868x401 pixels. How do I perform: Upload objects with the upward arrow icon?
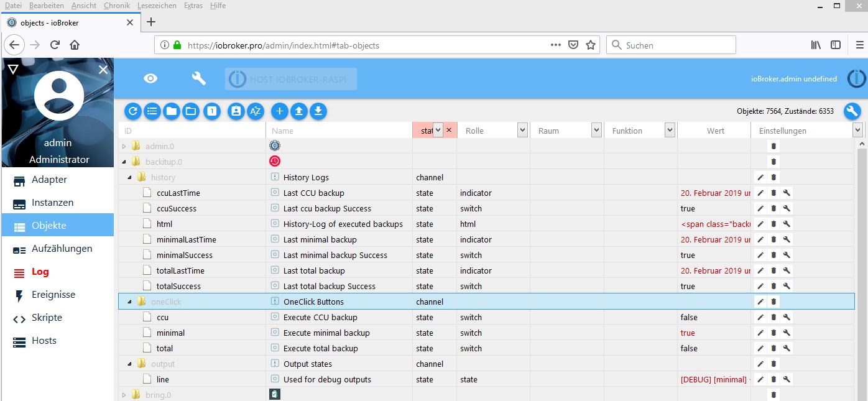tap(299, 111)
